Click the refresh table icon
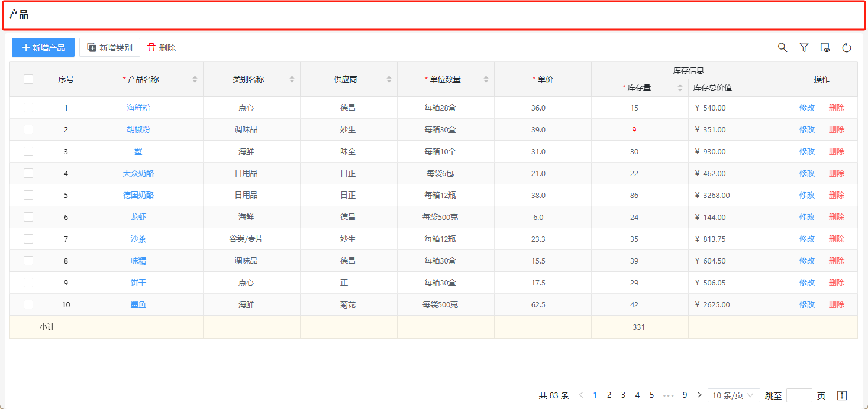Screen dimensions: 868x409 847,47
